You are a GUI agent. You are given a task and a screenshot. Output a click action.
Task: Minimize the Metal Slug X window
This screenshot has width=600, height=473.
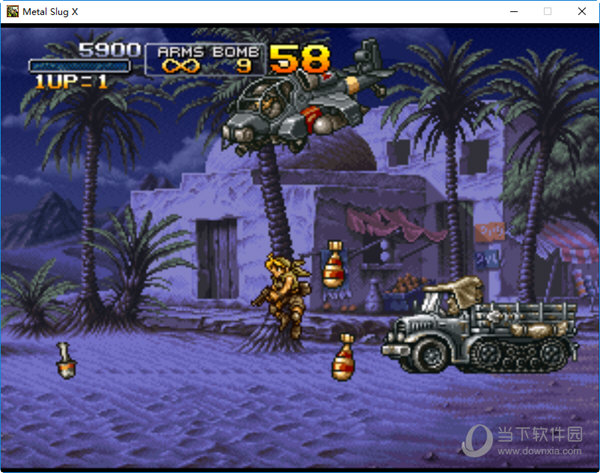509,11
